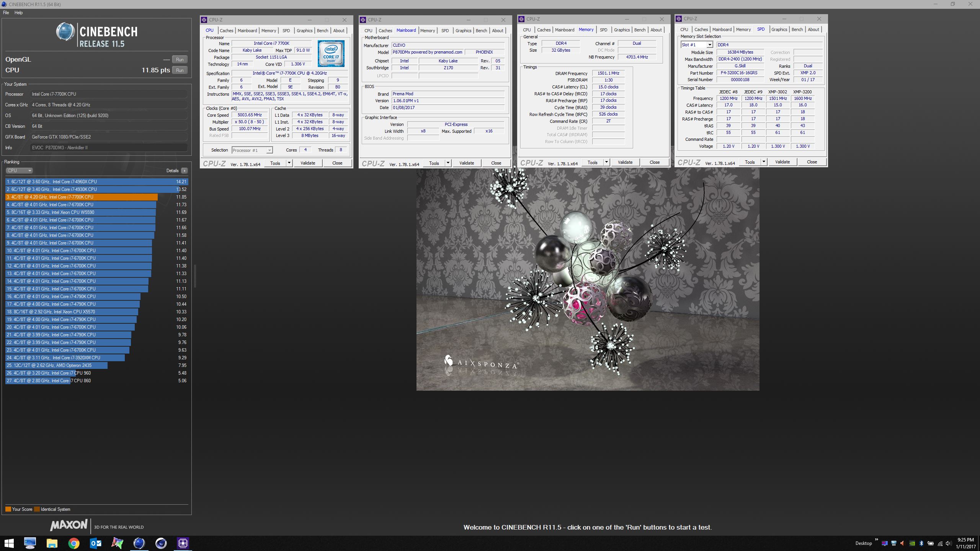The image size is (980, 551).
Task: Click the Info field in Your System
Action: pyautogui.click(x=109, y=148)
